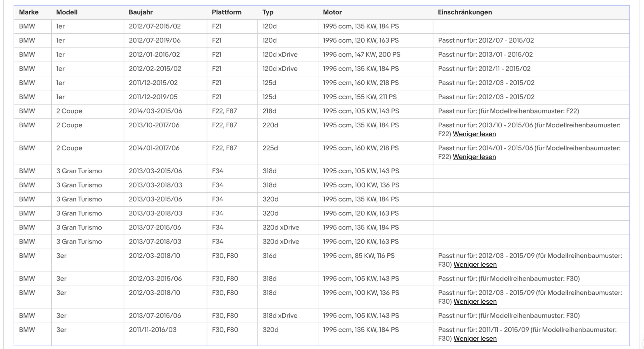
Task: Click the Marke column header
Action: [x=29, y=12]
